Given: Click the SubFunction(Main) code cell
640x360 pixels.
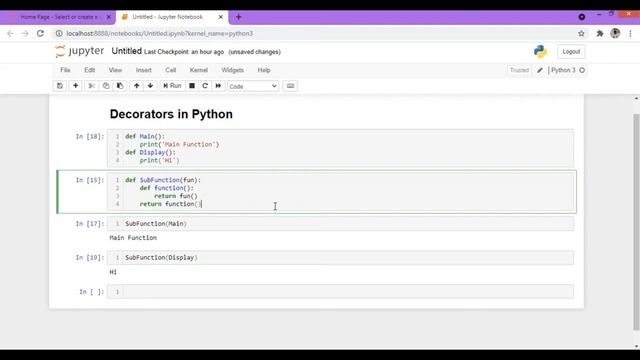Looking at the screenshot, I should 340,224.
